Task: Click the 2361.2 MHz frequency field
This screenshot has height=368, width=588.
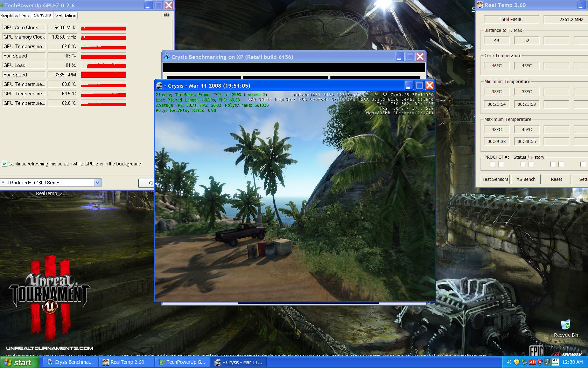Action: pyautogui.click(x=566, y=20)
